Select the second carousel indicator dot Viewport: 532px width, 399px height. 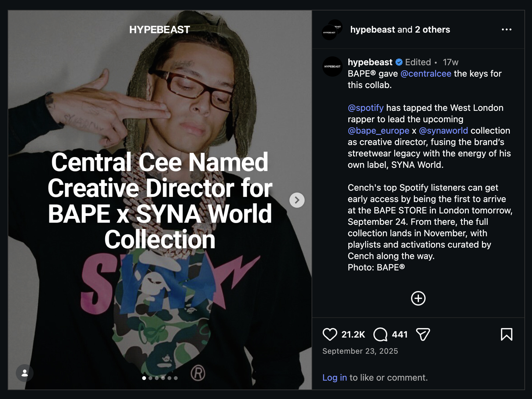pyautogui.click(x=150, y=378)
